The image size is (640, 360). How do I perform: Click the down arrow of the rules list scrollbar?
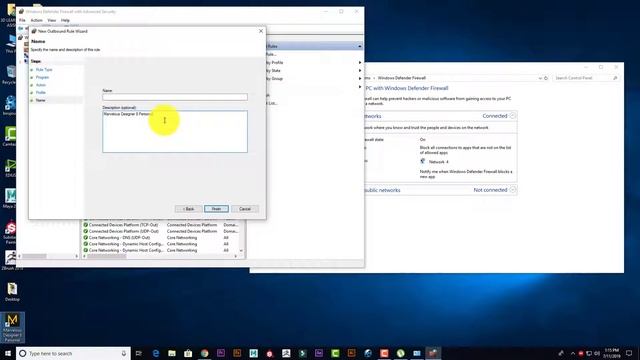(x=241, y=250)
